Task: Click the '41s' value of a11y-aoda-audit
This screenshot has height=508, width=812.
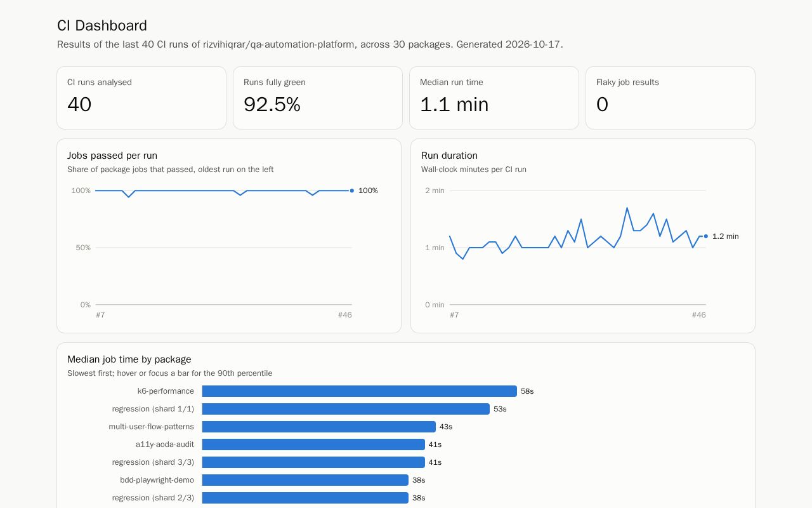Action: pos(435,444)
